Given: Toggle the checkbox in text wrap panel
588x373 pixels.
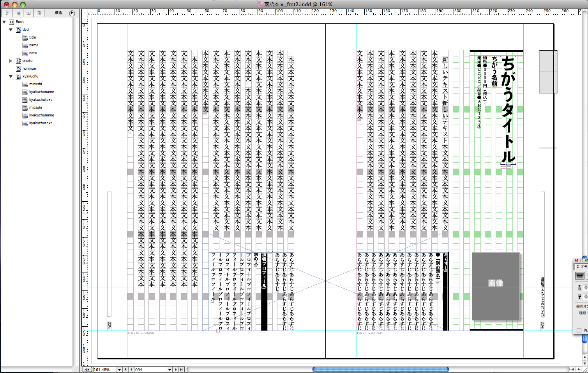Looking at the screenshot, I should click(579, 331).
